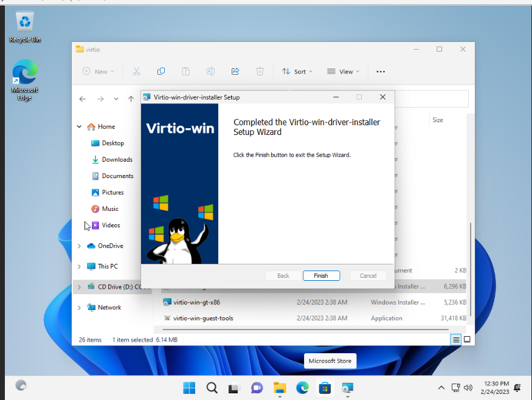Open Music in navigation pane

pos(105,209)
